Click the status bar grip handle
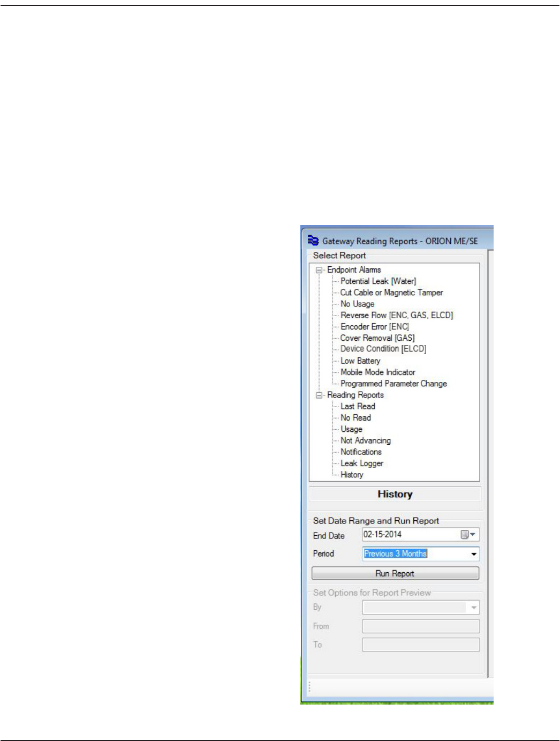The image size is (560, 741). 309,687
